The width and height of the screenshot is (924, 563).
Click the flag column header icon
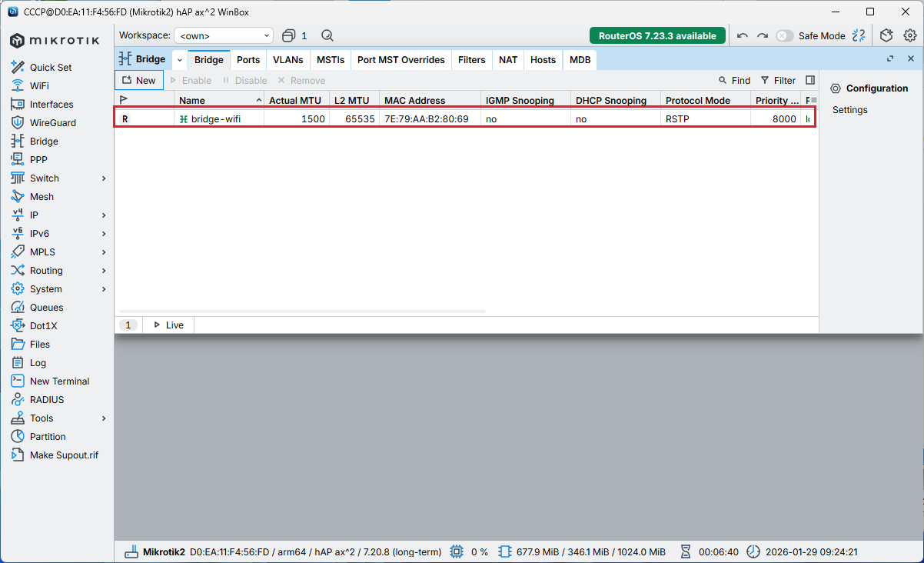(x=124, y=100)
